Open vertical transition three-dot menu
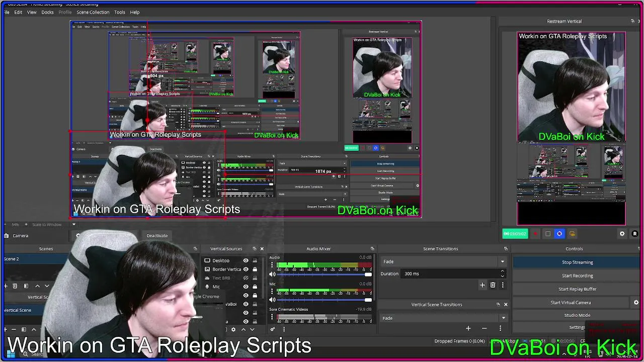 click(x=500, y=328)
